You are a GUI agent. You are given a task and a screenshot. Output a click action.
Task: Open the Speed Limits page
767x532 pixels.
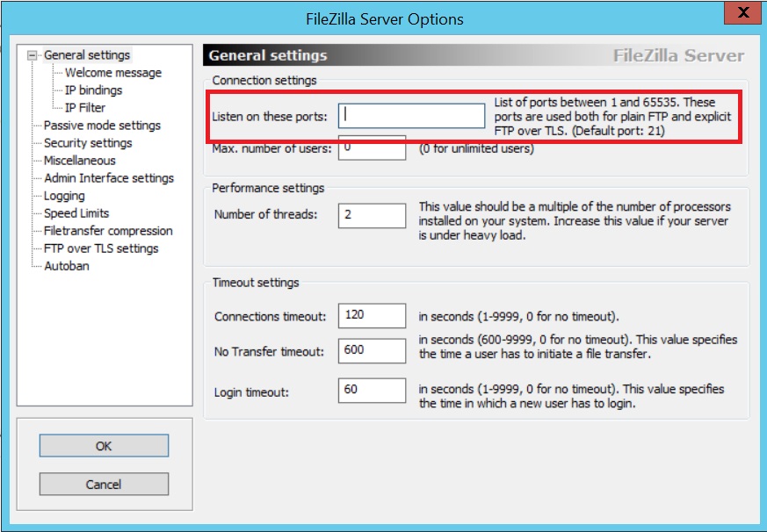(76, 213)
